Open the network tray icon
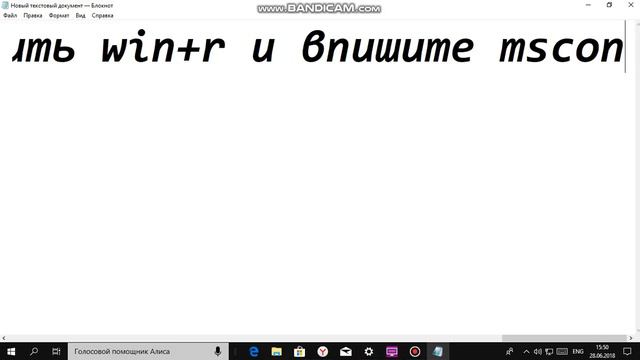640x360 pixels. (x=549, y=351)
